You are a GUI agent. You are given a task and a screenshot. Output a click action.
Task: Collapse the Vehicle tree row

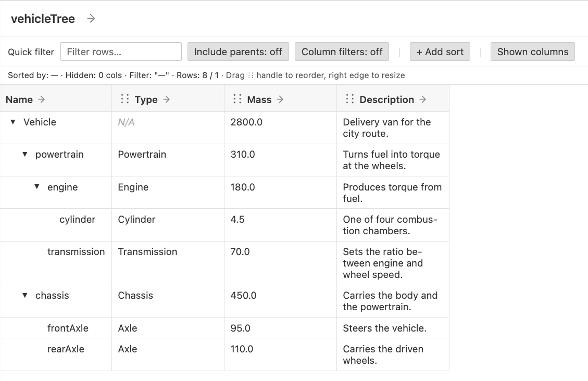tap(12, 122)
